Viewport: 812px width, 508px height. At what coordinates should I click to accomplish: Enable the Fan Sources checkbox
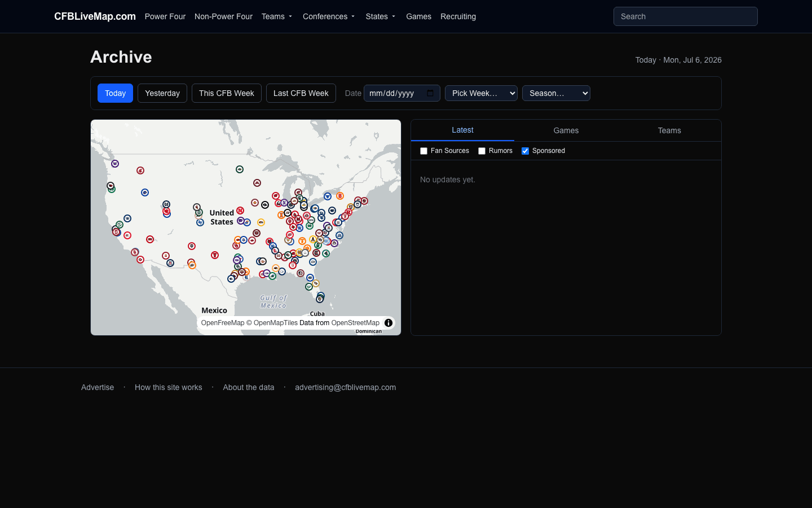tap(423, 151)
